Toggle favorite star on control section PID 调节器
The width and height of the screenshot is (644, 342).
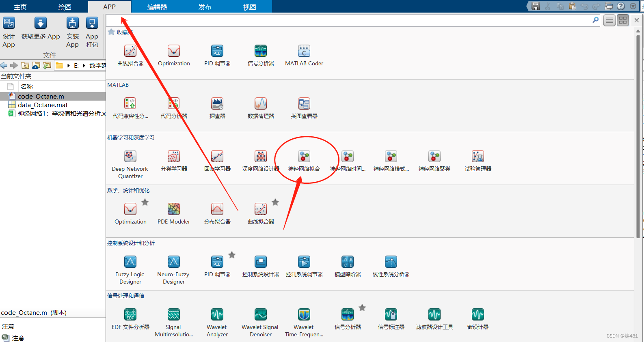pyautogui.click(x=232, y=255)
